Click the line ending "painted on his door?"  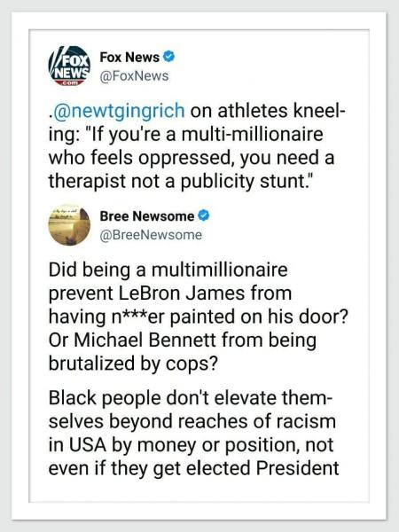pyautogui.click(x=199, y=317)
